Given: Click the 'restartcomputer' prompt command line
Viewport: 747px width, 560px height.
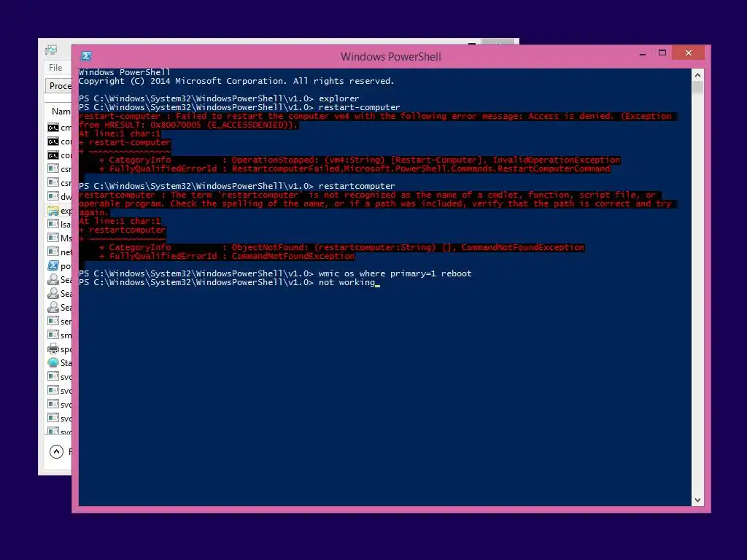Looking at the screenshot, I should click(x=237, y=186).
